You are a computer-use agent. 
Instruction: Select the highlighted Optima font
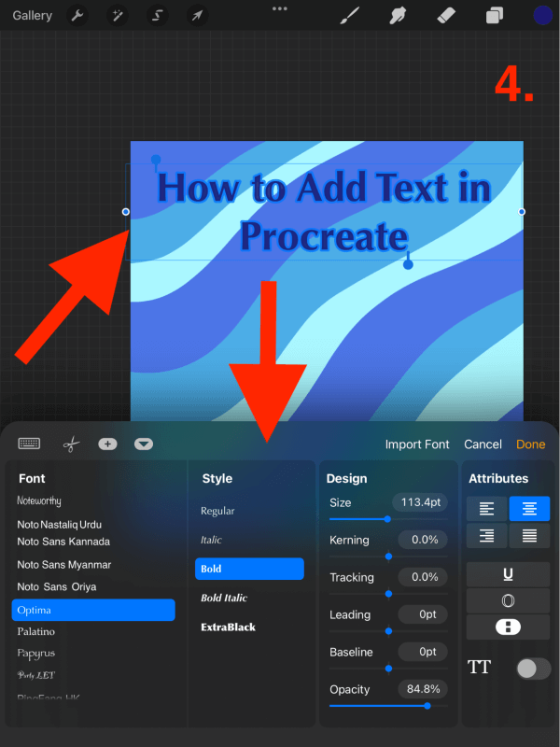tap(93, 610)
